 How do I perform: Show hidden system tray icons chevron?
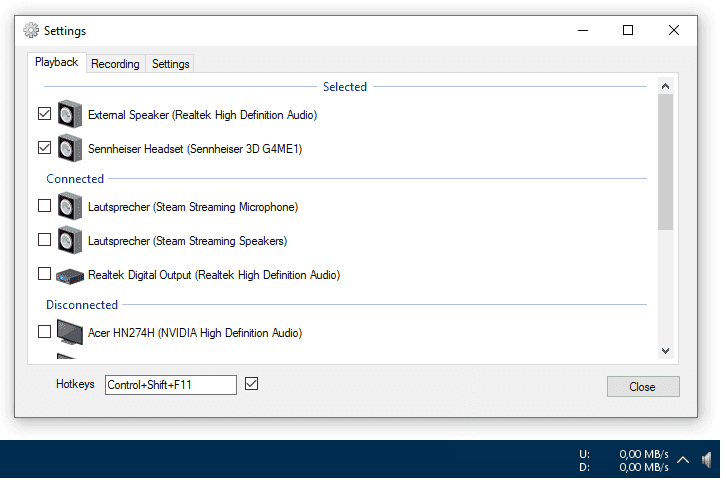coord(684,460)
